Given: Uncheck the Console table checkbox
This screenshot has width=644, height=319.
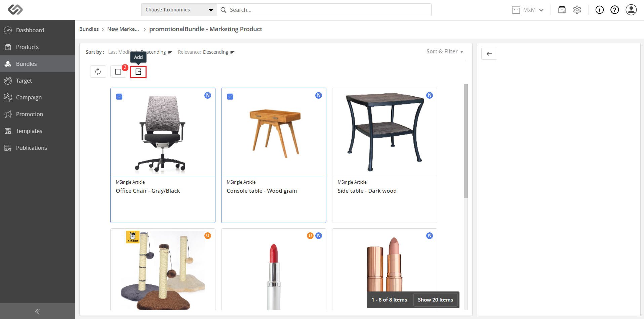Looking at the screenshot, I should (x=230, y=97).
